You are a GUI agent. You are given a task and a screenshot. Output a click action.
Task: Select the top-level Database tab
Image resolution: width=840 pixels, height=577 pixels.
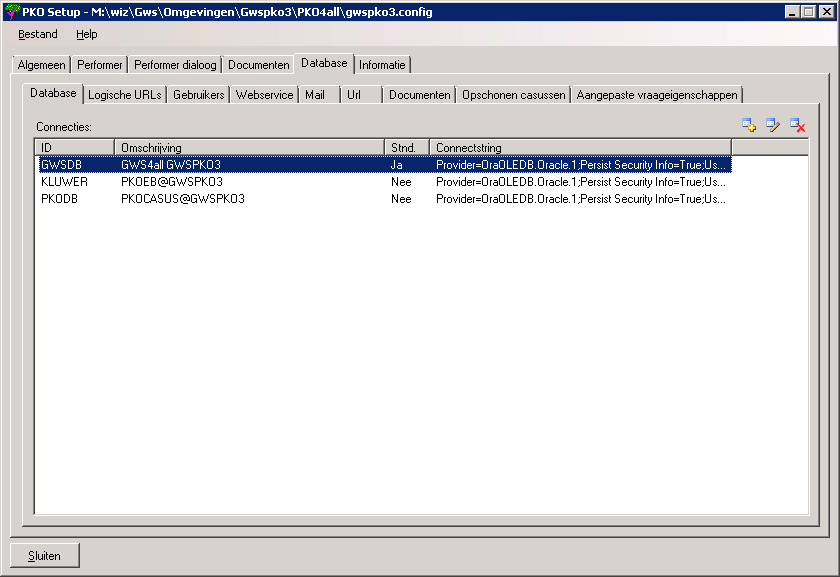coord(324,63)
